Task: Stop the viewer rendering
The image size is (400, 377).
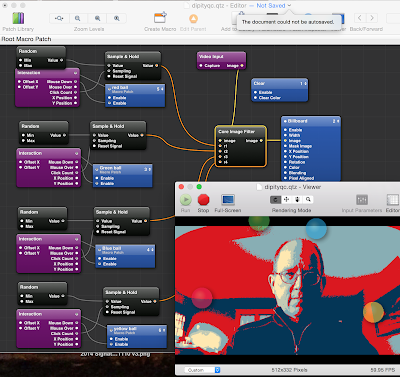Action: (x=203, y=200)
